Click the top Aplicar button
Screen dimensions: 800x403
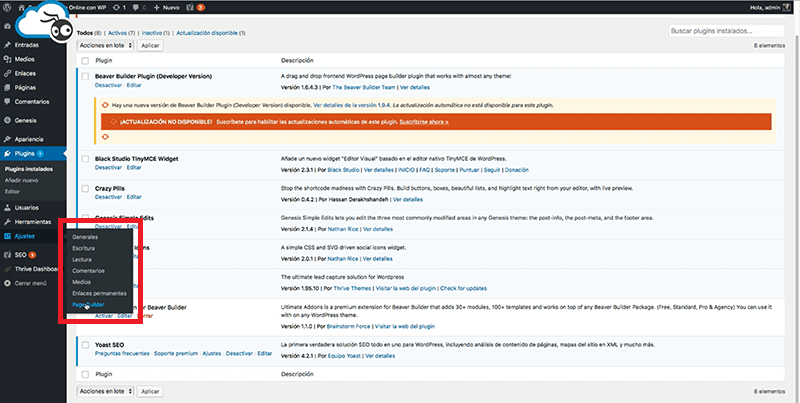tap(150, 45)
